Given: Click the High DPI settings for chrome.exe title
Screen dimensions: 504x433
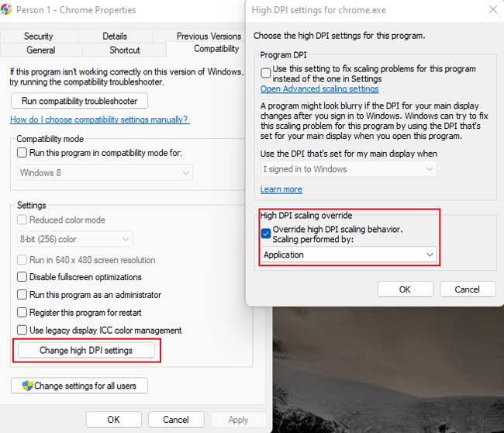Looking at the screenshot, I should point(319,10).
